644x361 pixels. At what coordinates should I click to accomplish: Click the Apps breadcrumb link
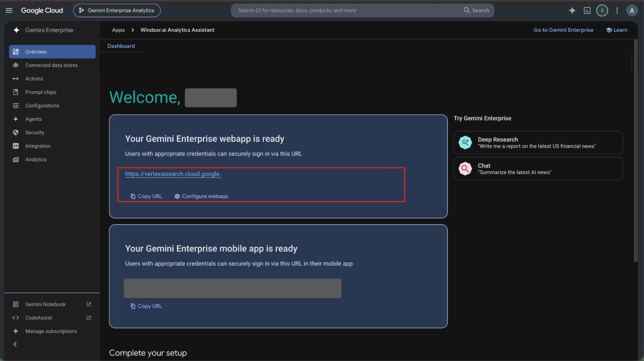[x=118, y=30]
